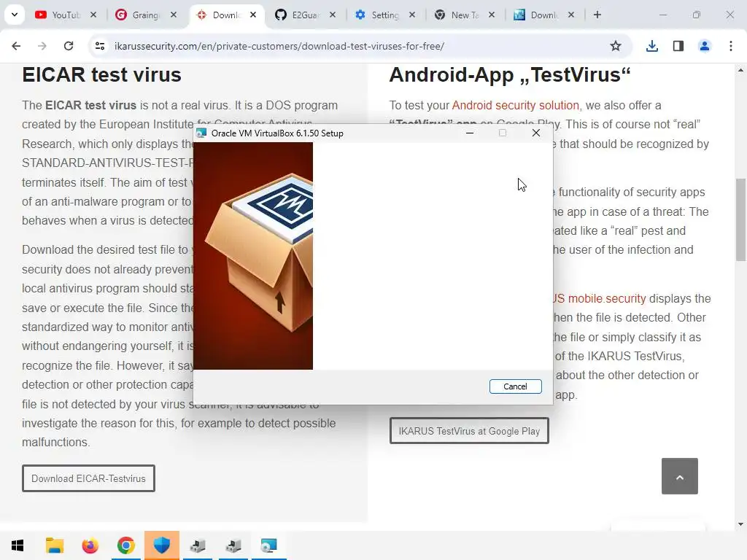Close the YouTube tab
The width and height of the screenshot is (747, 560).
click(93, 15)
